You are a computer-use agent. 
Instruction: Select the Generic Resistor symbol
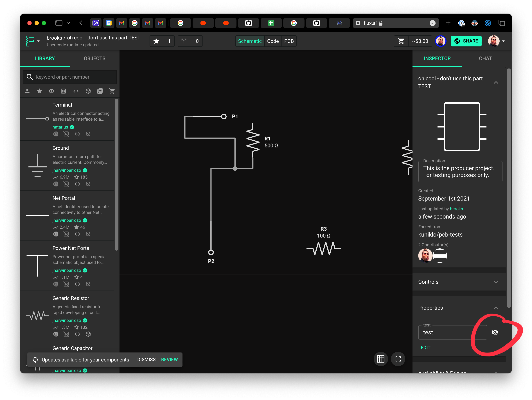[37, 316]
